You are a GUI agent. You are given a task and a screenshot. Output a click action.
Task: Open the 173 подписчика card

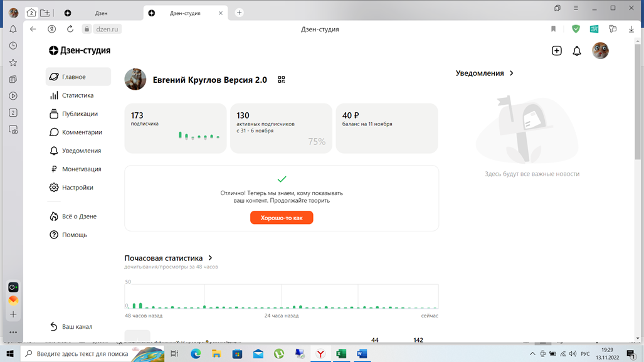[x=176, y=128]
